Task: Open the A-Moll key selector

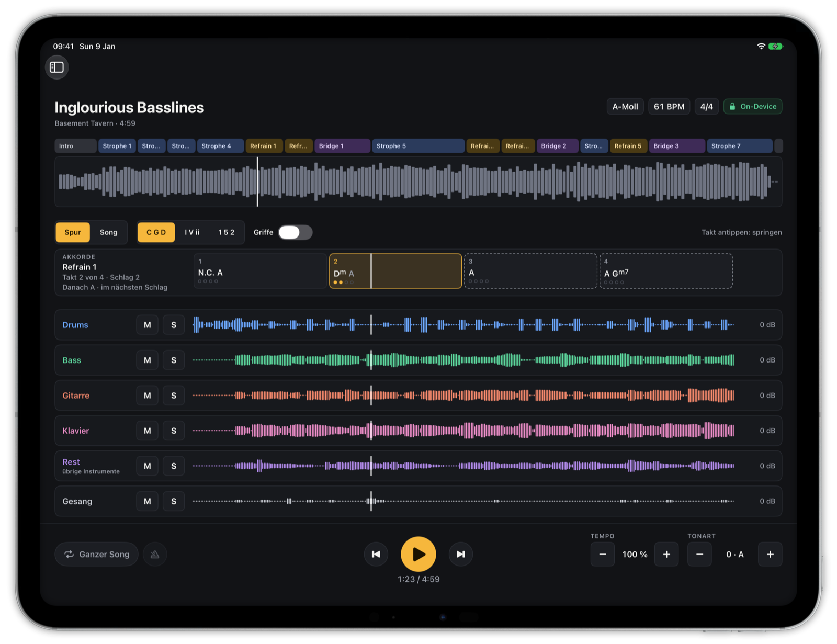Action: tap(625, 106)
